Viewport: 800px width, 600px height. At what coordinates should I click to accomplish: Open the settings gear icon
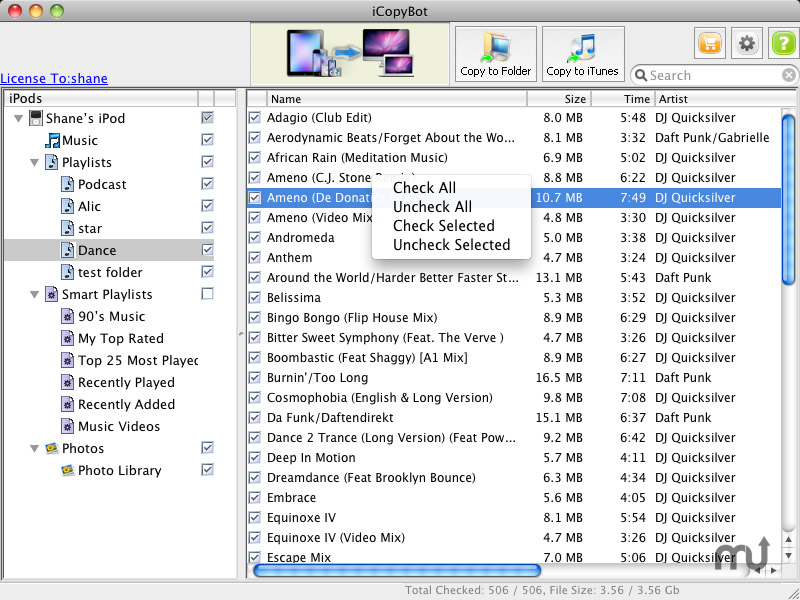[746, 44]
